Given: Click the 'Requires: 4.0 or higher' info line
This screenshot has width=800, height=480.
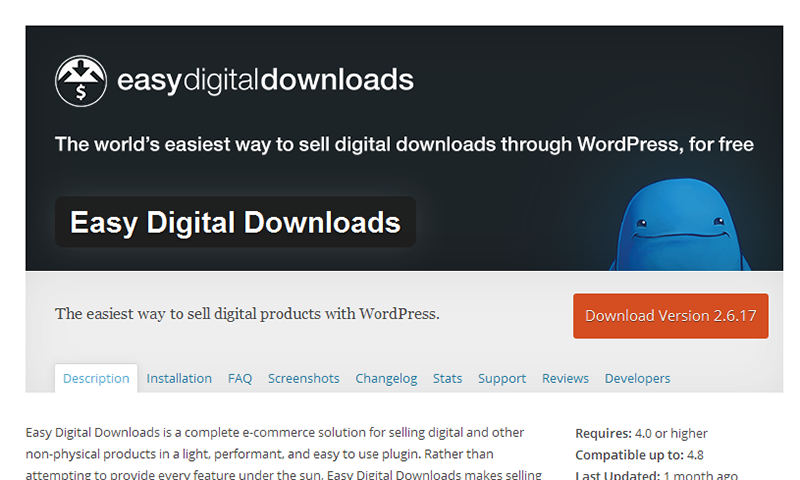Looking at the screenshot, I should pyautogui.click(x=641, y=433).
